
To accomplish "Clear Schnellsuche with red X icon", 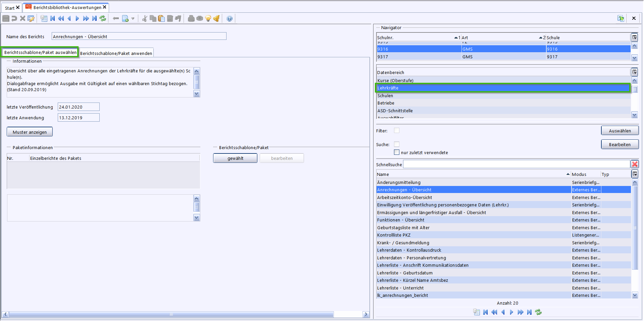I will tap(635, 164).
